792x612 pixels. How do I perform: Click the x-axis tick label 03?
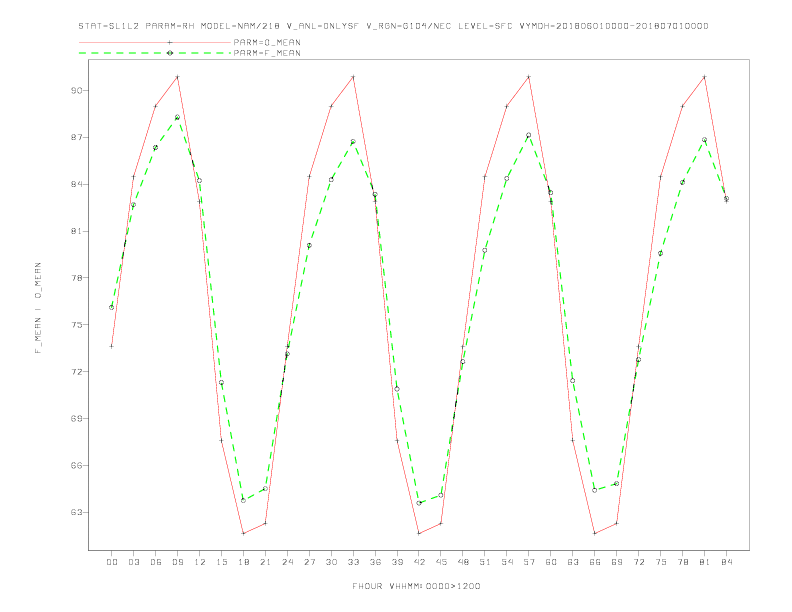134,562
